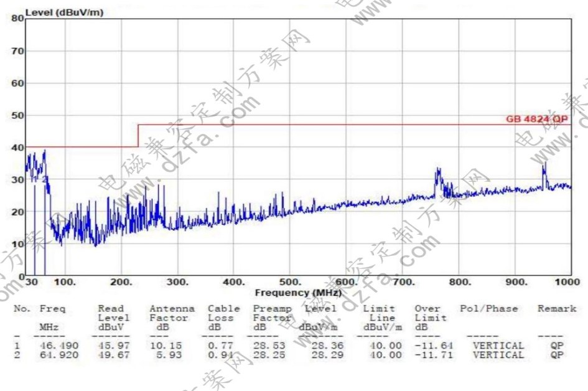This screenshot has width=588, height=391.
Task: Select the 64.920 frequency value in row 2
Action: tap(59, 355)
